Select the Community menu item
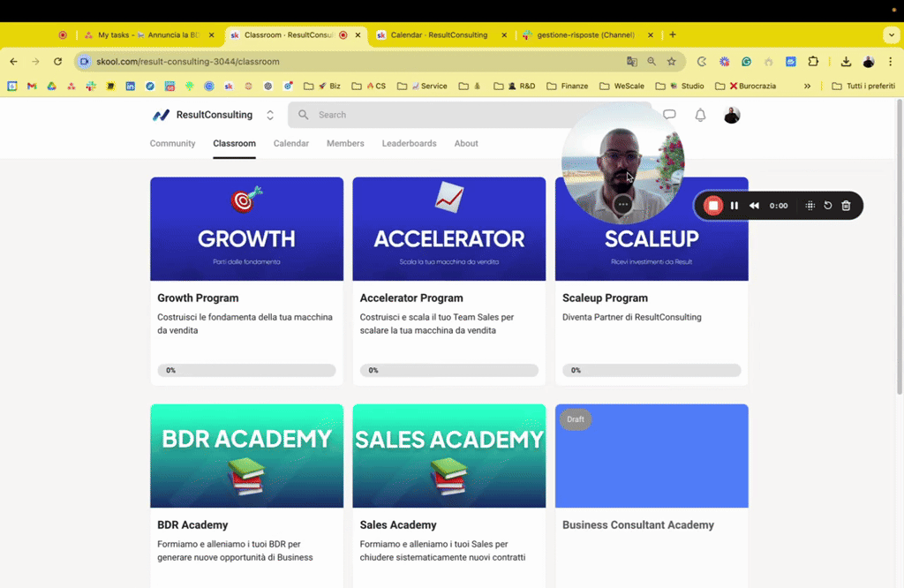The width and height of the screenshot is (904, 588). point(172,143)
